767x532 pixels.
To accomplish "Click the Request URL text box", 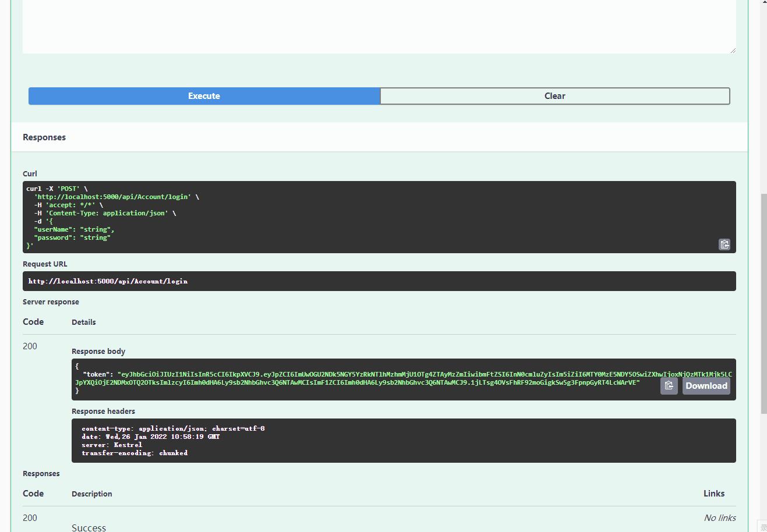I will tap(379, 281).
